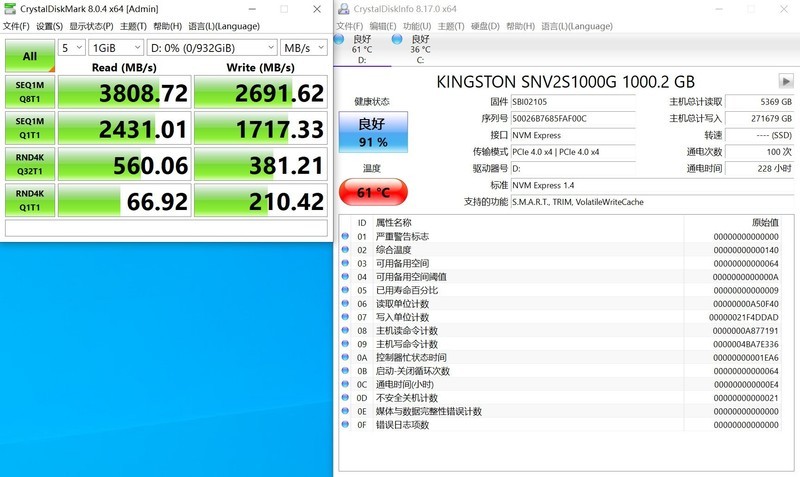This screenshot has width=800, height=477.
Task: Open CrystalDiskInfo 硬盘(D) menu
Action: (x=485, y=26)
